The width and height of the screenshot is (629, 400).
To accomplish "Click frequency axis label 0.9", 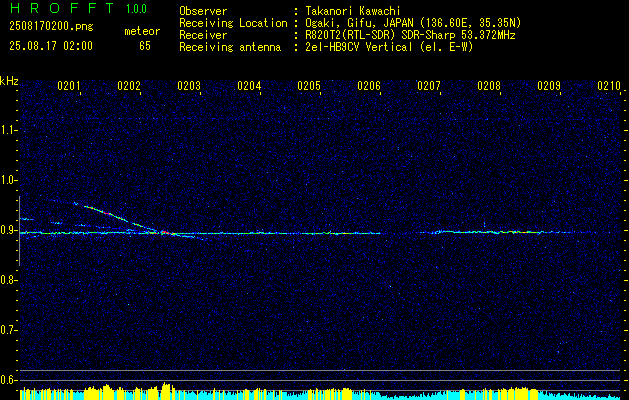I will point(8,230).
